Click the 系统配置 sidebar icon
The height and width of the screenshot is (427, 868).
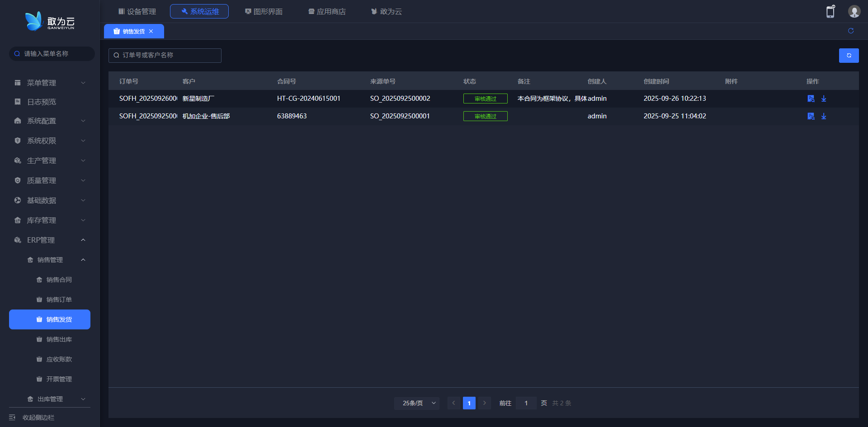click(18, 121)
